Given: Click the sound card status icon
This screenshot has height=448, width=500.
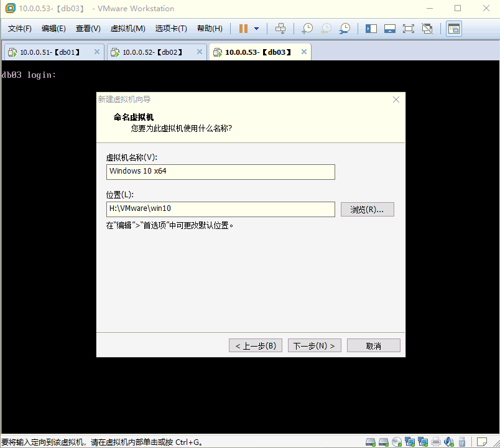Looking at the screenshot, I should tap(448, 442).
